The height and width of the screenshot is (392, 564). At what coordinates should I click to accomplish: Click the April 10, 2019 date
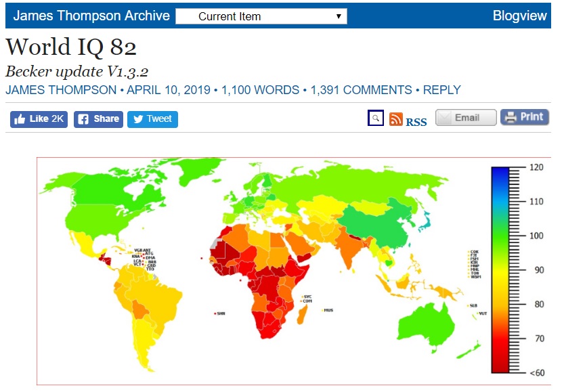[170, 90]
